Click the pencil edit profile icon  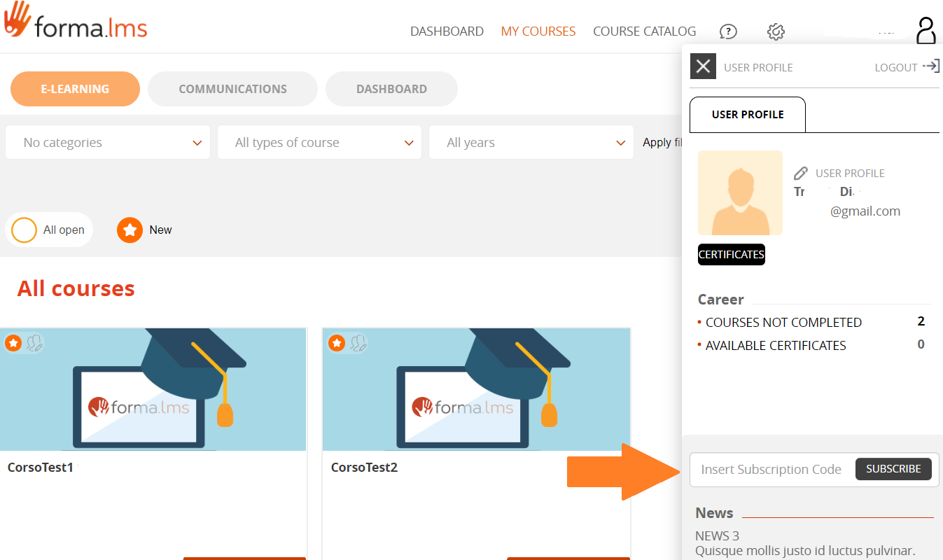click(x=801, y=173)
